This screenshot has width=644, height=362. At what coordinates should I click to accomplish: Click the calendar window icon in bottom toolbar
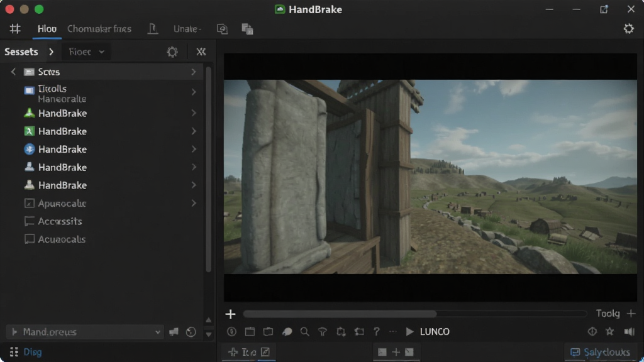click(x=250, y=332)
